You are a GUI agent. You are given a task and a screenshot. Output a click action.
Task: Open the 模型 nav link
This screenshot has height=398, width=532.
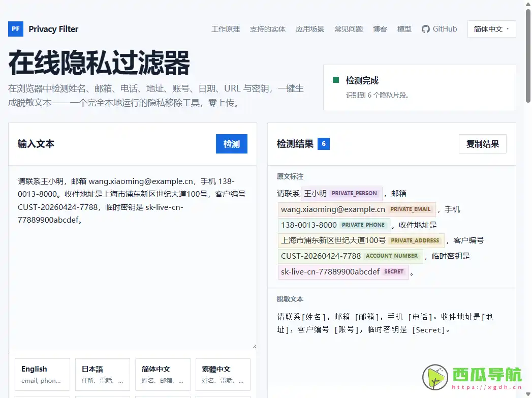[404, 29]
